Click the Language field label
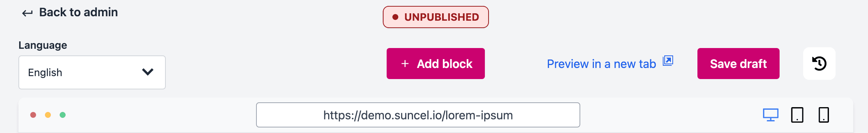Image resolution: width=868 pixels, height=133 pixels. [x=43, y=45]
